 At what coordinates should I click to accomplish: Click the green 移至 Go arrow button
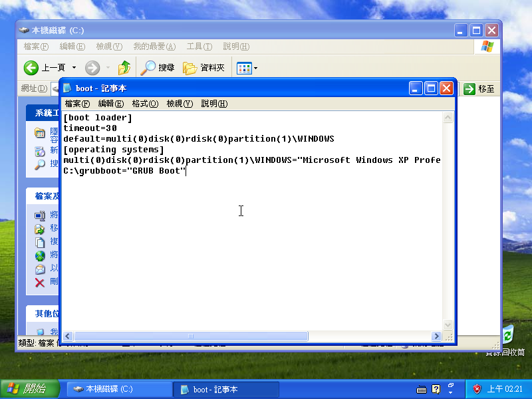point(469,89)
